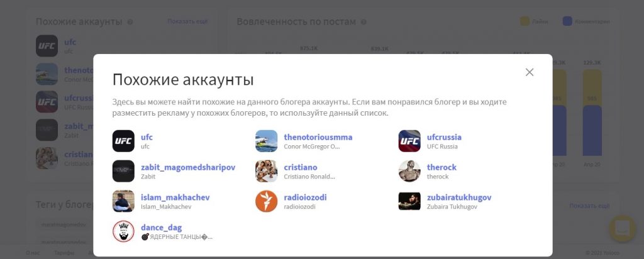The height and width of the screenshot is (259, 644).
Task: Click the help icon beside Вовлеченность по постам
Action: (363, 22)
